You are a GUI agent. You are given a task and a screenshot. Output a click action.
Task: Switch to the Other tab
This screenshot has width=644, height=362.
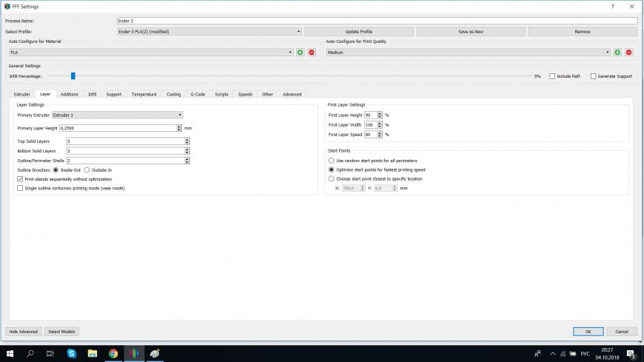point(268,95)
